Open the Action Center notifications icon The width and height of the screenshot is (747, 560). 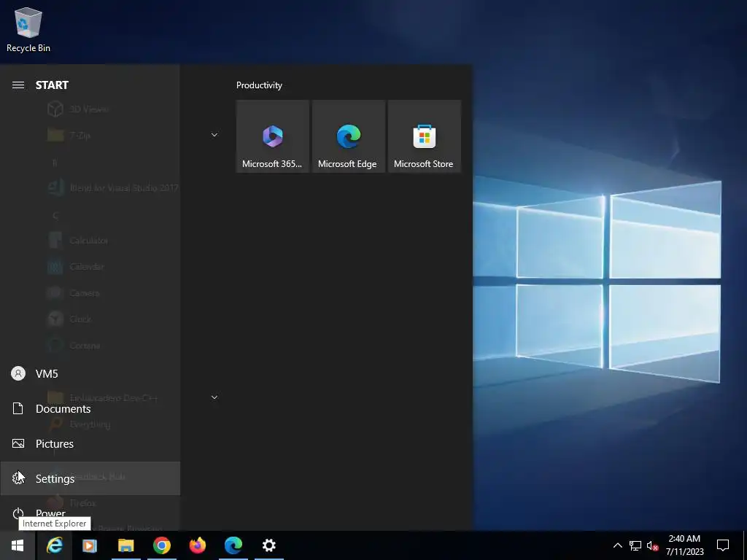pyautogui.click(x=723, y=545)
